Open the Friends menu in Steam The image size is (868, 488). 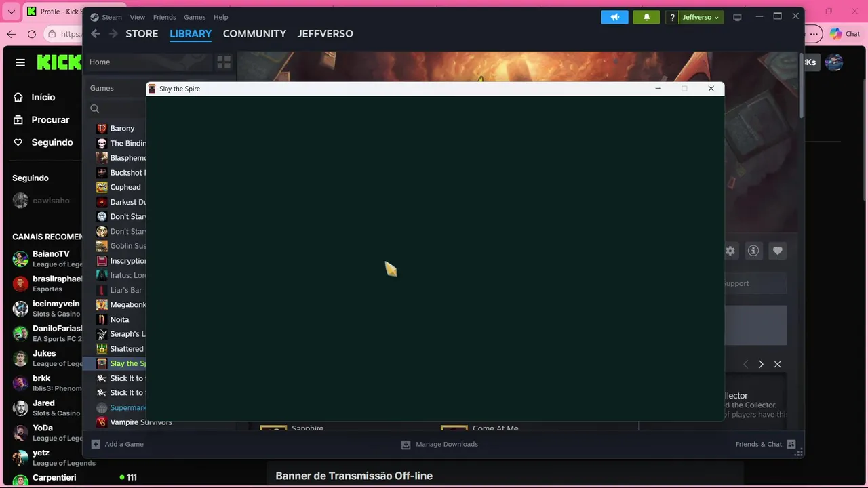[x=164, y=17]
